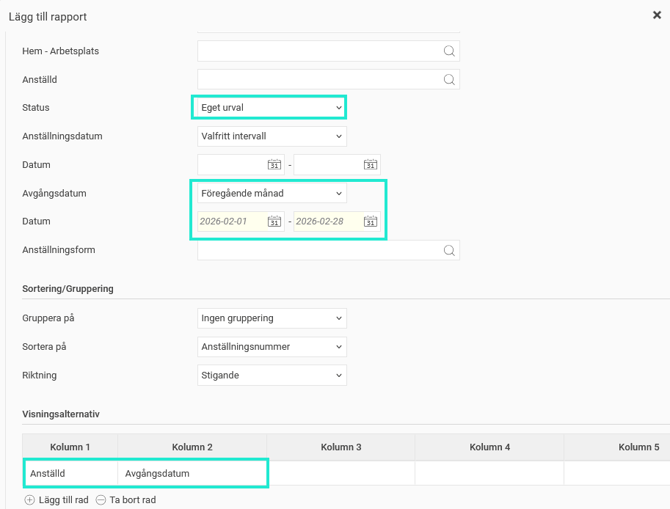The height and width of the screenshot is (509, 670).
Task: Click search icon in Anställningsform field
Action: point(449,250)
